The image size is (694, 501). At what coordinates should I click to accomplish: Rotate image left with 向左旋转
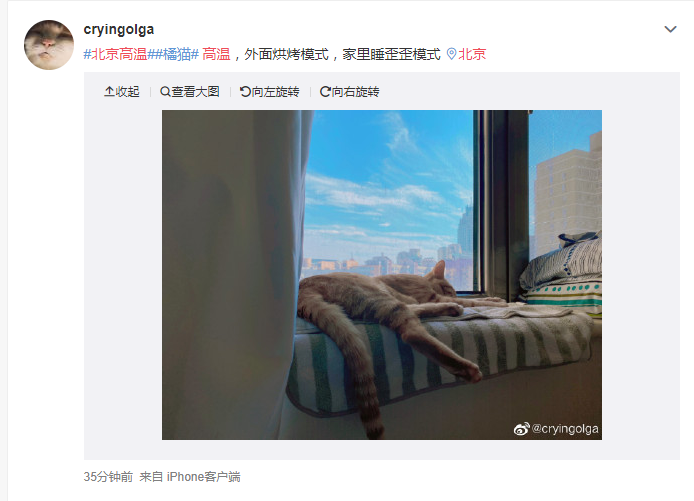(x=275, y=92)
